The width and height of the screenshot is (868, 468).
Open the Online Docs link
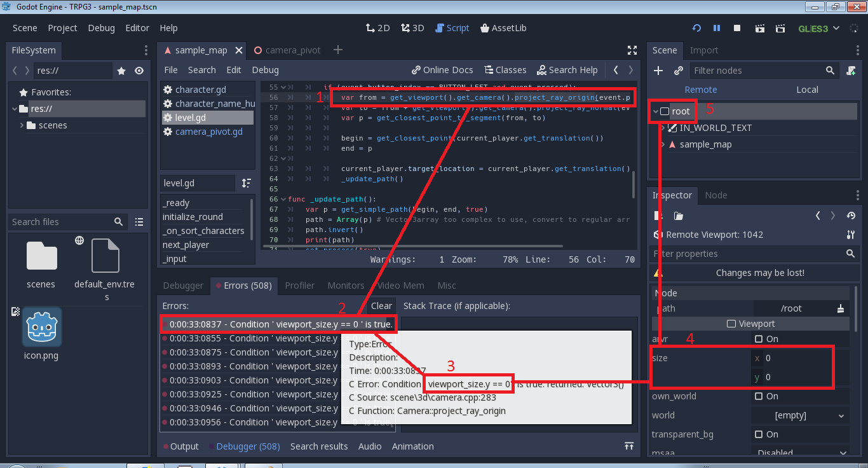(442, 69)
